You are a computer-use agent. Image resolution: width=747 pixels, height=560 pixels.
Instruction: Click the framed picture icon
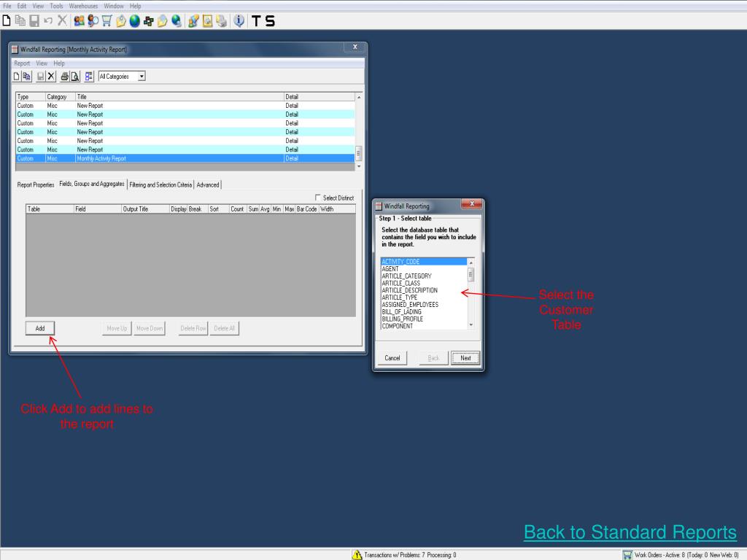[x=207, y=20]
